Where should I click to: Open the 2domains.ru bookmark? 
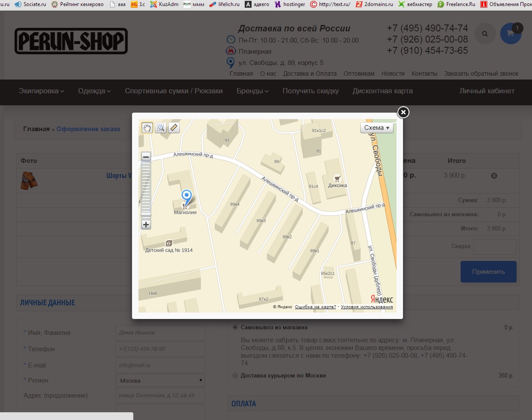(374, 4)
